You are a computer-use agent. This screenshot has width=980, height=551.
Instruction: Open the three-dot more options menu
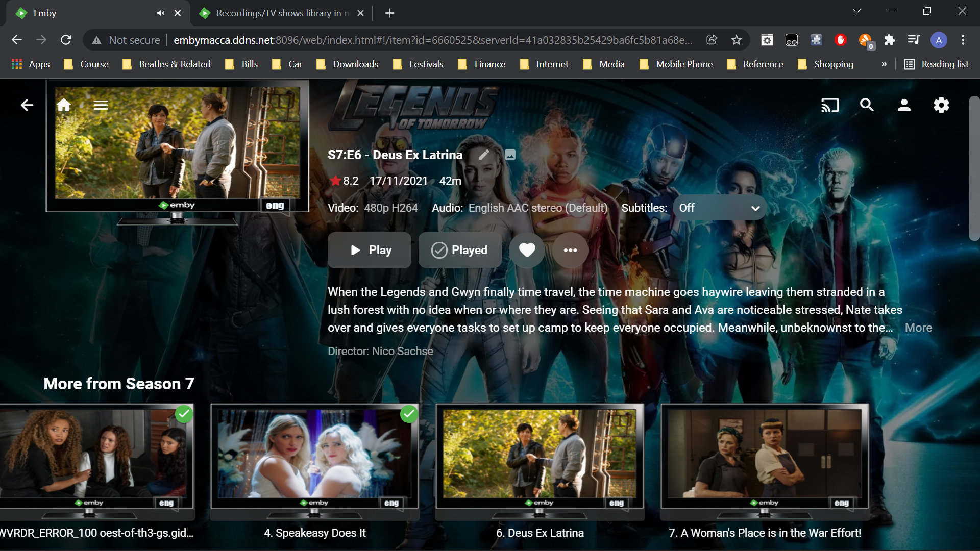[x=570, y=250]
